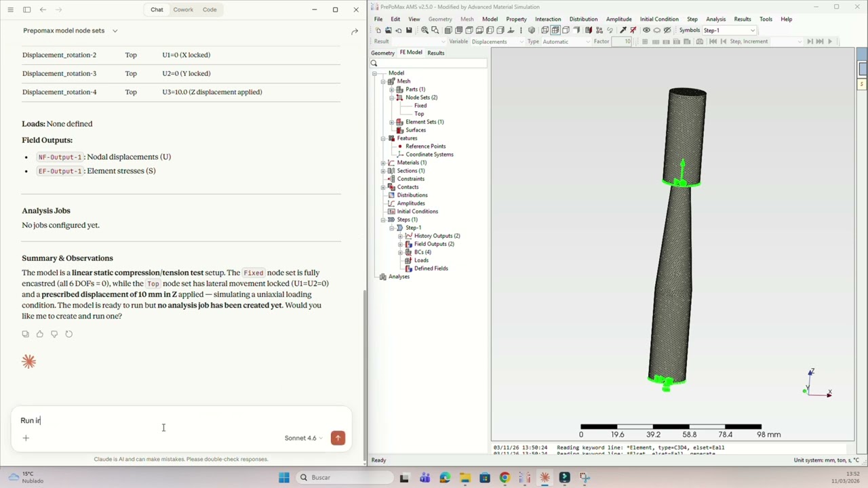Open the Analysis menu
868x488 pixels.
click(715, 19)
